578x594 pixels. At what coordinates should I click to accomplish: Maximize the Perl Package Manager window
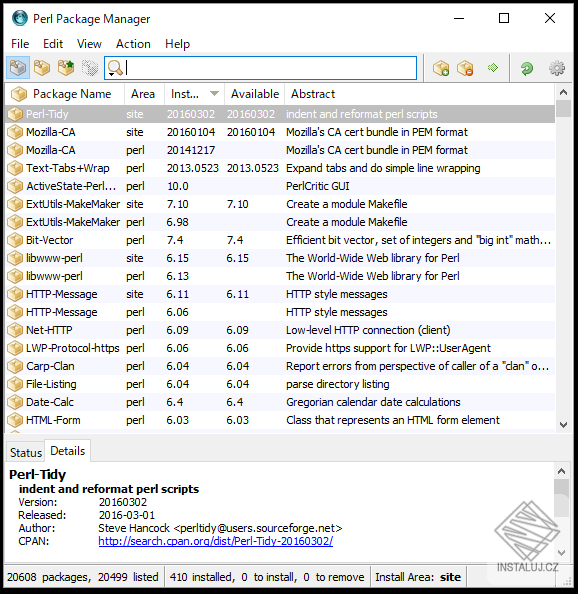pos(504,18)
